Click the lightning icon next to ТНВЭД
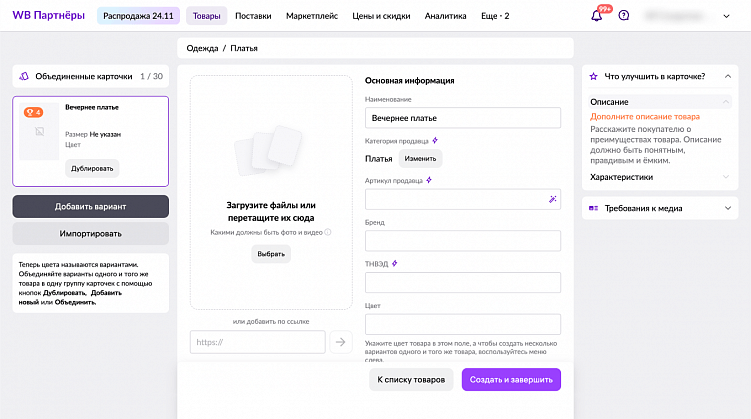This screenshot has height=419, width=751. tap(395, 263)
